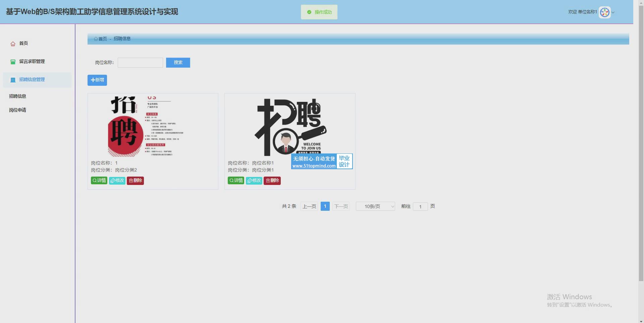Delete the job card named 岗位名称1
The width and height of the screenshot is (644, 323).
click(x=272, y=181)
